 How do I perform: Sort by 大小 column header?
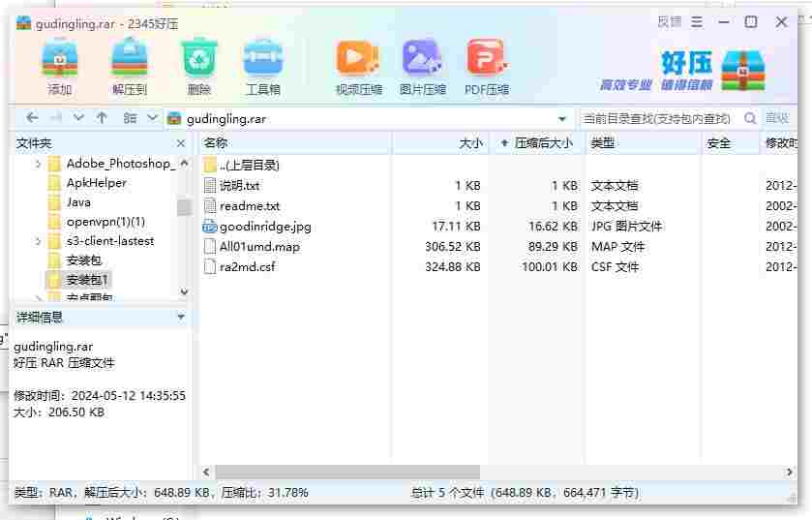point(440,143)
